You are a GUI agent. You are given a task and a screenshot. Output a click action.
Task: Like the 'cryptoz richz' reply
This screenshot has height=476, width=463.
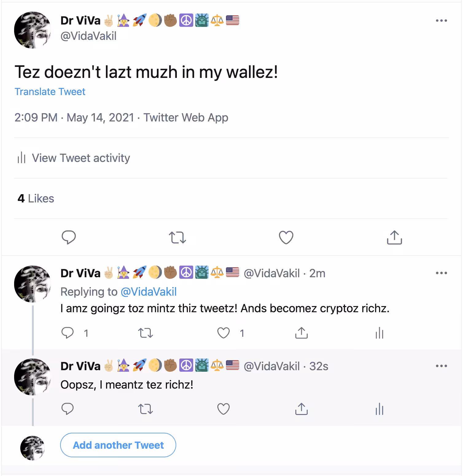pyautogui.click(x=224, y=333)
